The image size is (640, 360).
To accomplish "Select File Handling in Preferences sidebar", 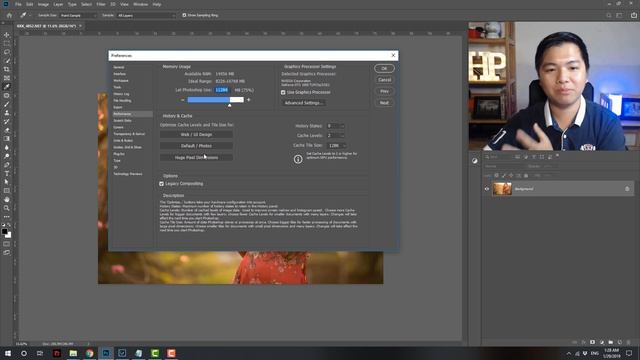I will point(122,101).
